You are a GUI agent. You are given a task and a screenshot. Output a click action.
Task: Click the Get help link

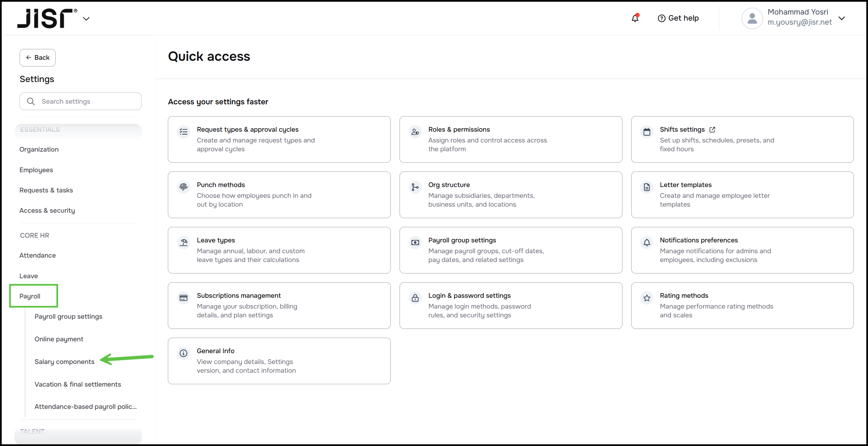(678, 18)
